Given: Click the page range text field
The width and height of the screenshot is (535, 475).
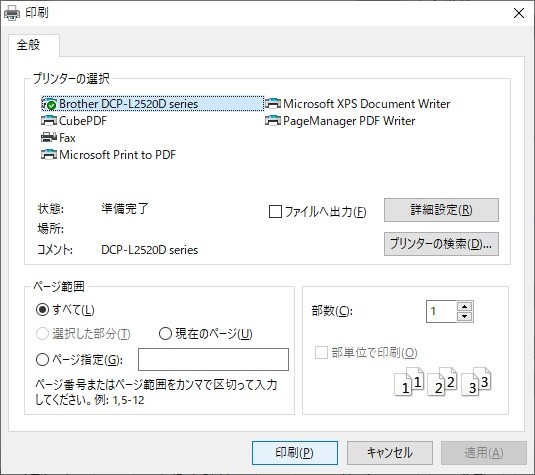Looking at the screenshot, I should tap(213, 359).
